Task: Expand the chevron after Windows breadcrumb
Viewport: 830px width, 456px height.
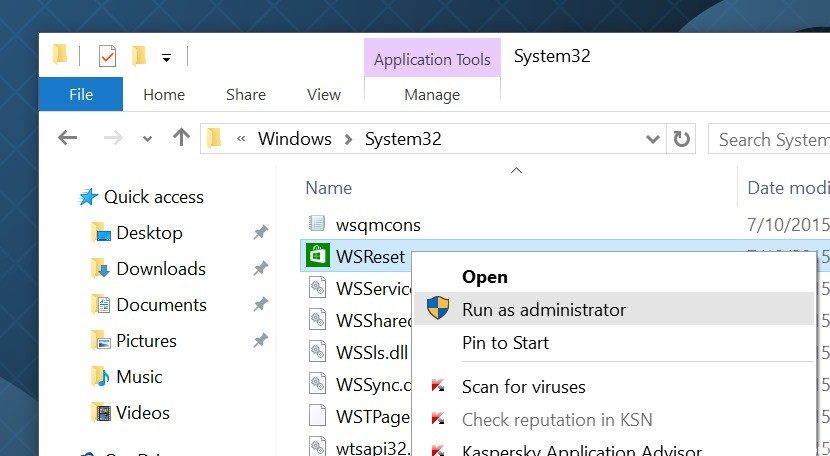Action: [348, 139]
